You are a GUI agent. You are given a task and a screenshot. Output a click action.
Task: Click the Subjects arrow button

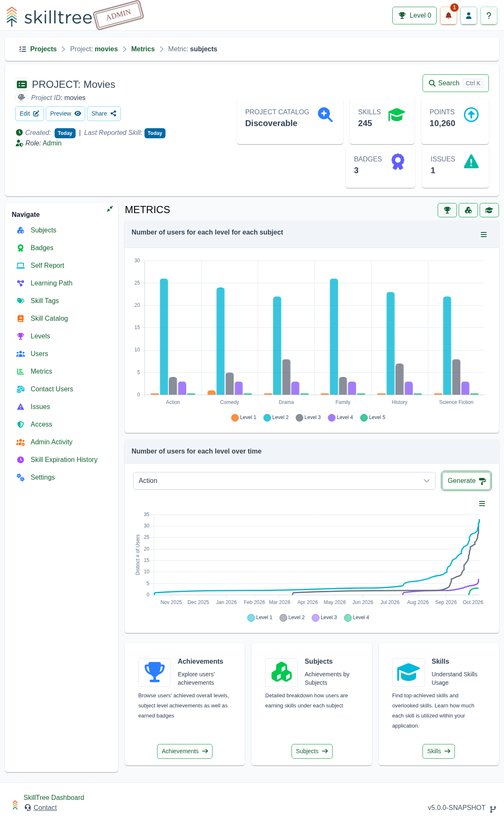pos(312,751)
